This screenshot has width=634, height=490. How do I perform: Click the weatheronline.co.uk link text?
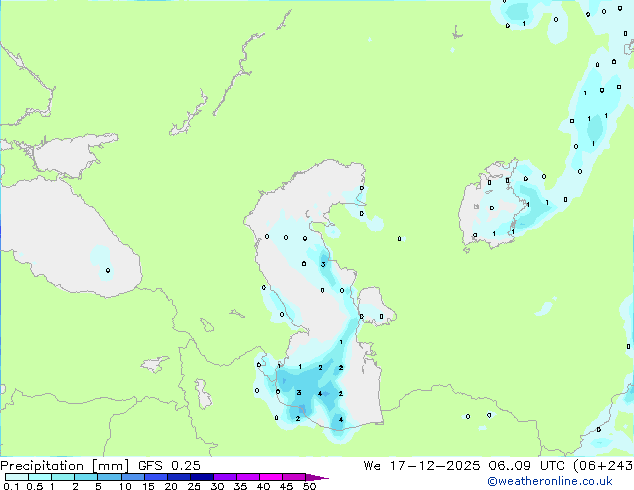tap(550, 481)
